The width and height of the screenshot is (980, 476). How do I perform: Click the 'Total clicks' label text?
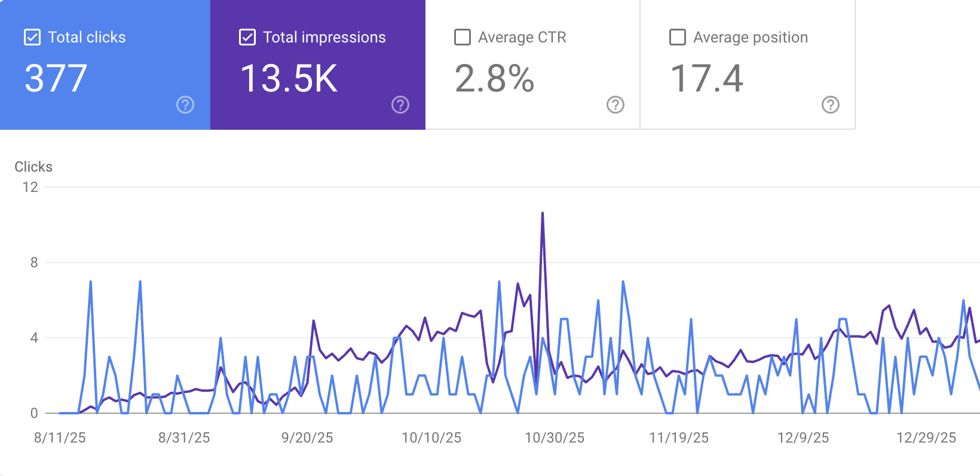click(87, 37)
